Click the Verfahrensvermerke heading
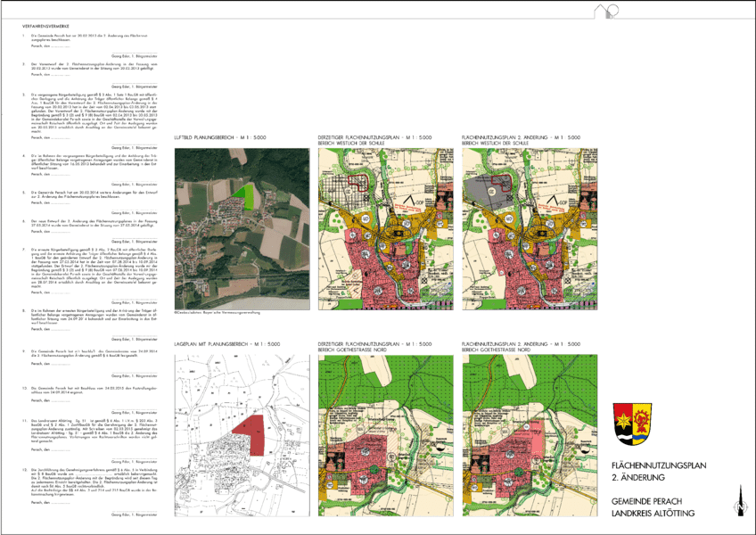 tap(45, 24)
